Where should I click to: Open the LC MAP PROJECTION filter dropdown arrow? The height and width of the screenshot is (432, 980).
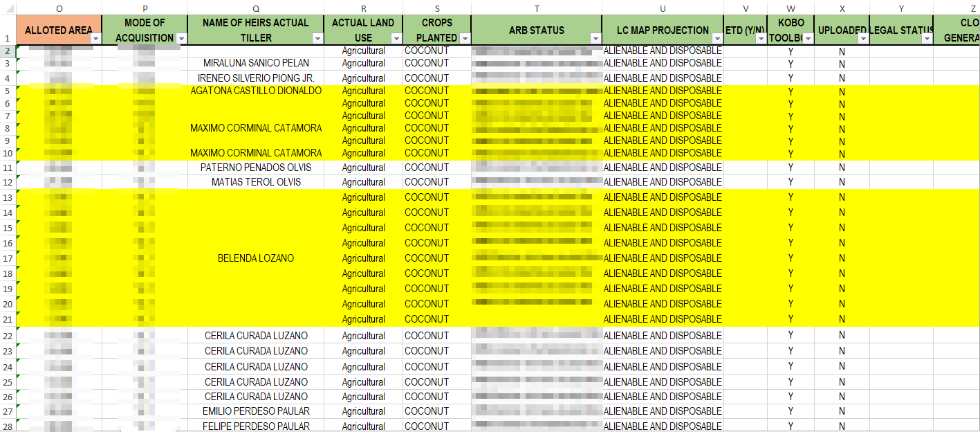[716, 39]
